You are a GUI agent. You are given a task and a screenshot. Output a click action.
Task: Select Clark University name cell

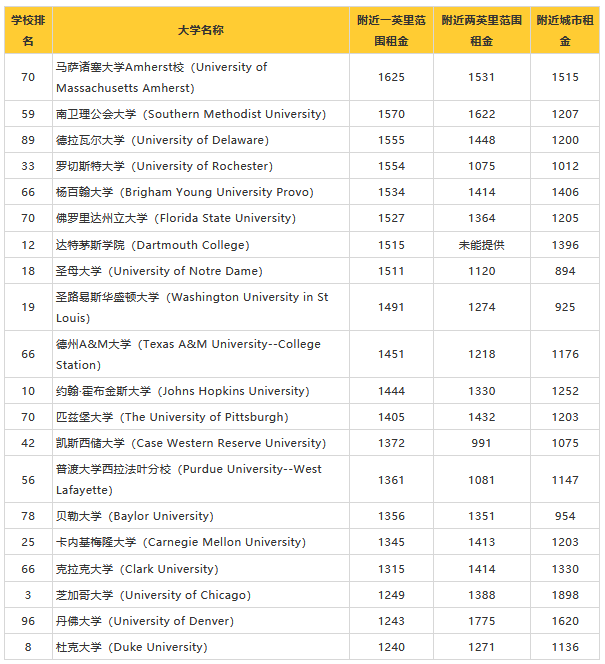coord(201,569)
